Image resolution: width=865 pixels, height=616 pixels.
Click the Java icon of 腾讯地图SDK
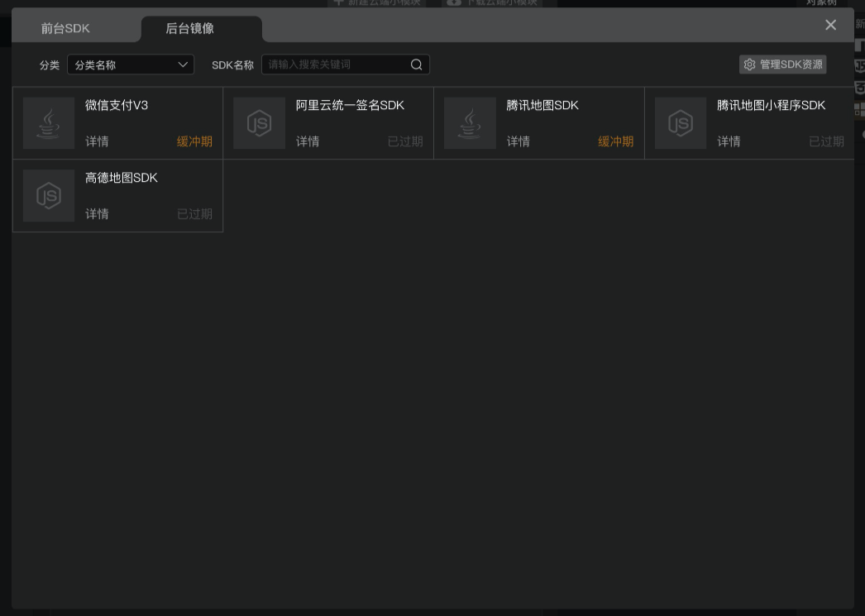tap(470, 123)
